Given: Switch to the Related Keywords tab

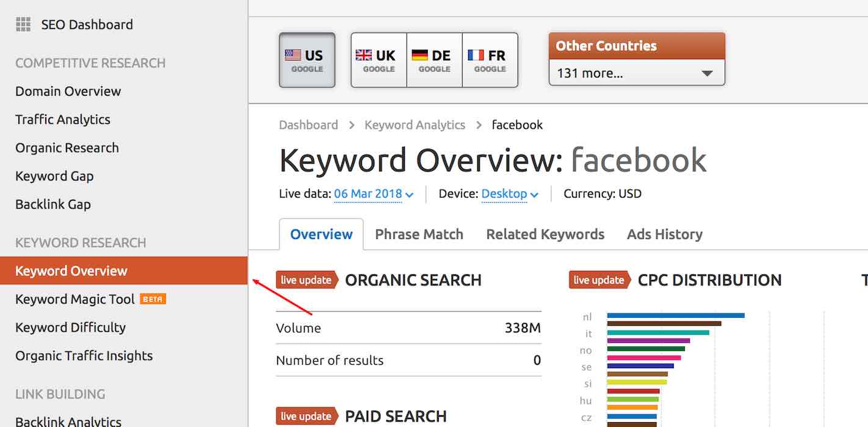Looking at the screenshot, I should (x=545, y=234).
